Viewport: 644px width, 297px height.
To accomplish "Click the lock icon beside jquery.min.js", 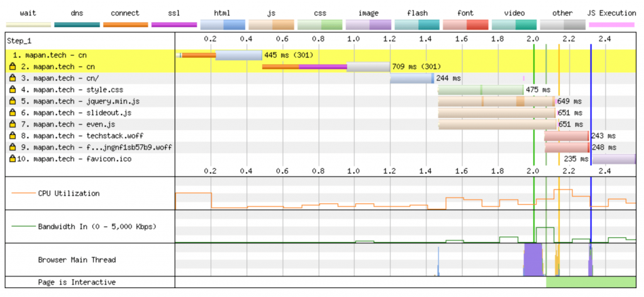I will coord(13,101).
